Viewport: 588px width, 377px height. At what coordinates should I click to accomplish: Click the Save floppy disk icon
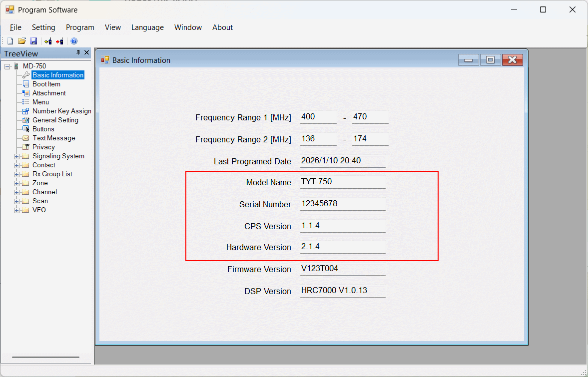click(x=33, y=41)
